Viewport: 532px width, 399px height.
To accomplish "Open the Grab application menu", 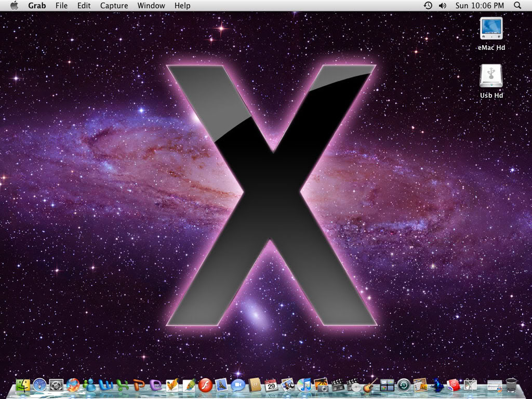I will coord(37,6).
